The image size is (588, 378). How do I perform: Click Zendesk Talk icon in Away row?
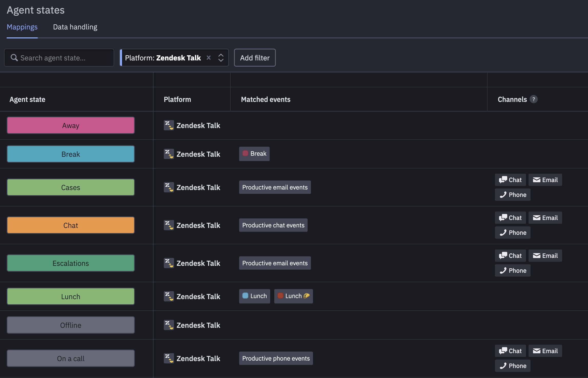pyautogui.click(x=169, y=125)
